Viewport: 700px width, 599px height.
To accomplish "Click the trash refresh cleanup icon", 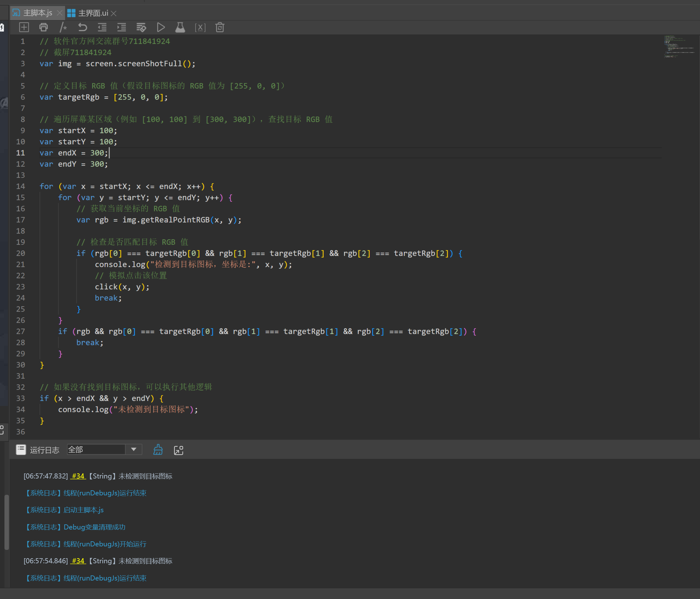I will 220,27.
